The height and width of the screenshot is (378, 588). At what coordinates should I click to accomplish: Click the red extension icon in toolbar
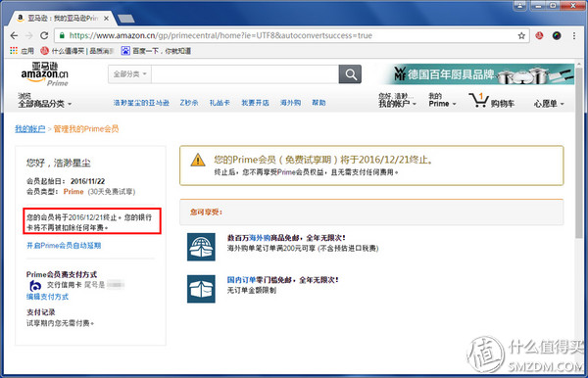tap(539, 35)
